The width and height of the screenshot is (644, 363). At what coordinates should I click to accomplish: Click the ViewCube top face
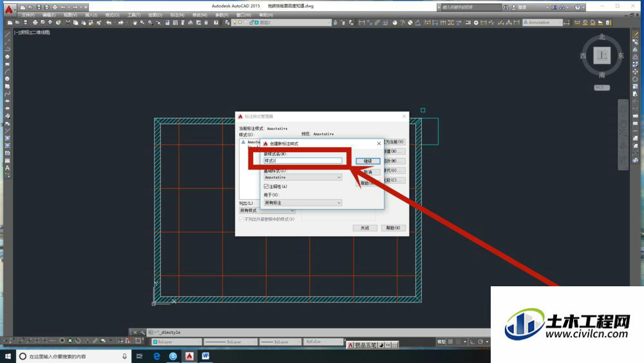[x=601, y=55]
